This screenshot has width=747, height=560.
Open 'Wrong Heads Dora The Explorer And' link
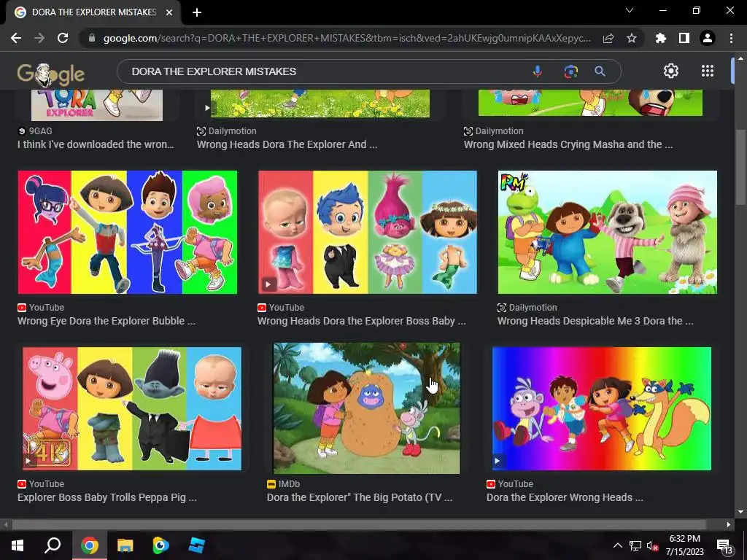click(x=287, y=145)
